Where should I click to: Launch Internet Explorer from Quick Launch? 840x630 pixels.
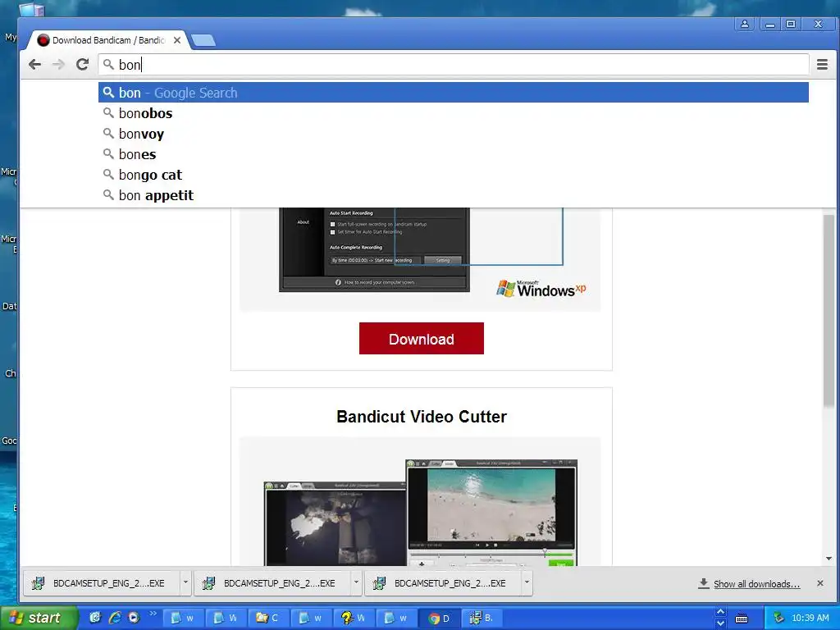tap(114, 618)
